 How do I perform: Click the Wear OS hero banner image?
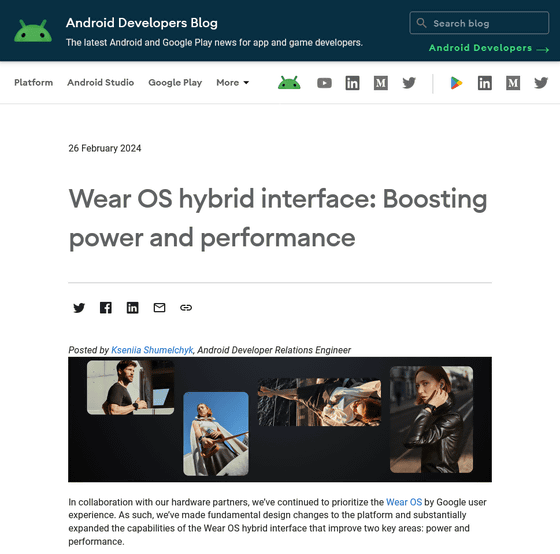coord(280,419)
